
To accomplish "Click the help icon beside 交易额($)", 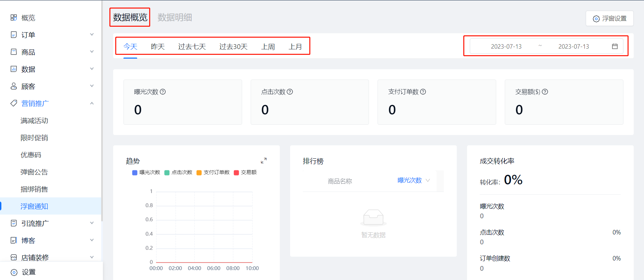I will click(x=545, y=92).
